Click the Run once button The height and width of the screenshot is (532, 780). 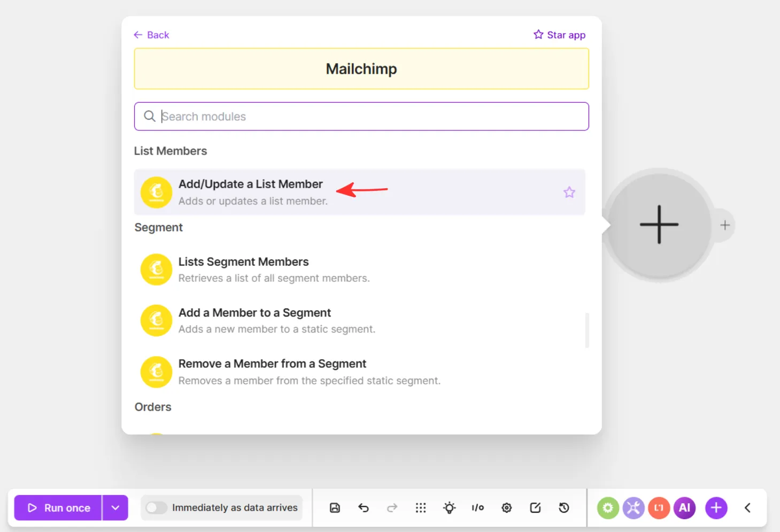coord(58,507)
